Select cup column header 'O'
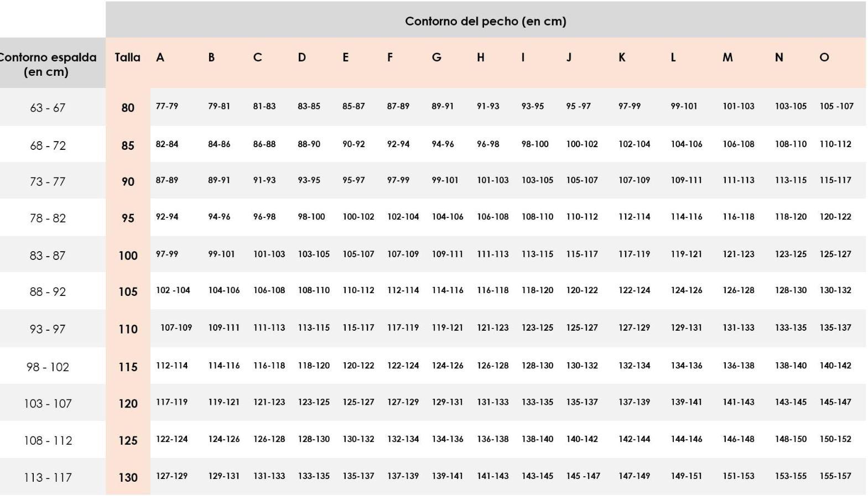Viewport: 868px width, 500px height. [x=824, y=57]
